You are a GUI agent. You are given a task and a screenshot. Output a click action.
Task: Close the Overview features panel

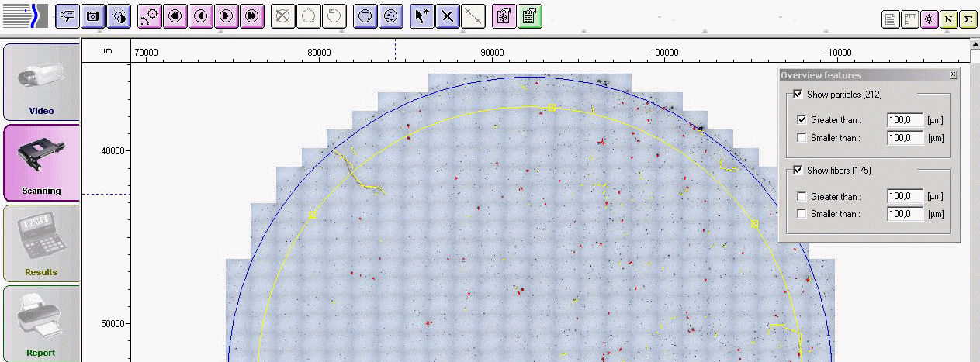(x=953, y=74)
